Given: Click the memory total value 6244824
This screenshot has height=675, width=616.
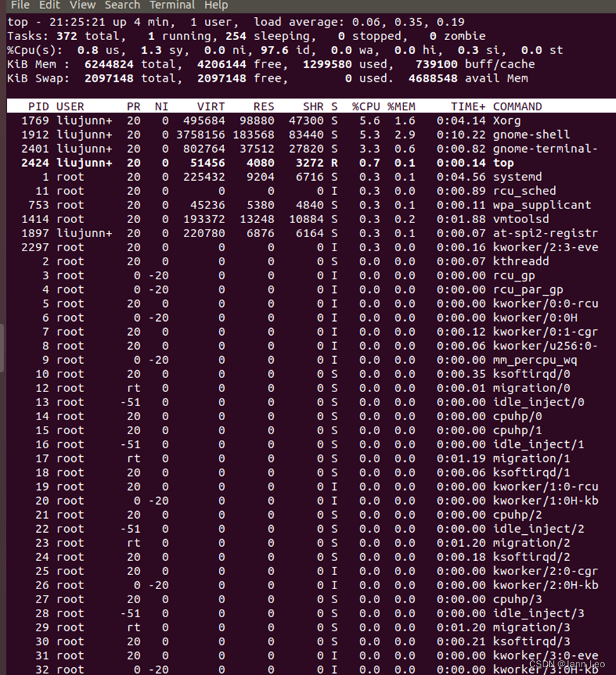Looking at the screenshot, I should pos(109,65).
